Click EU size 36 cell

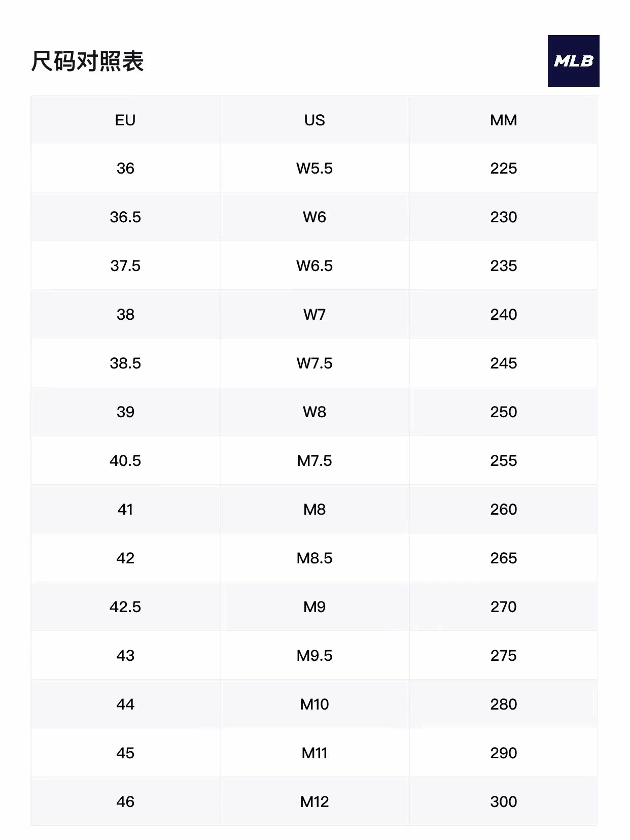tap(125, 169)
